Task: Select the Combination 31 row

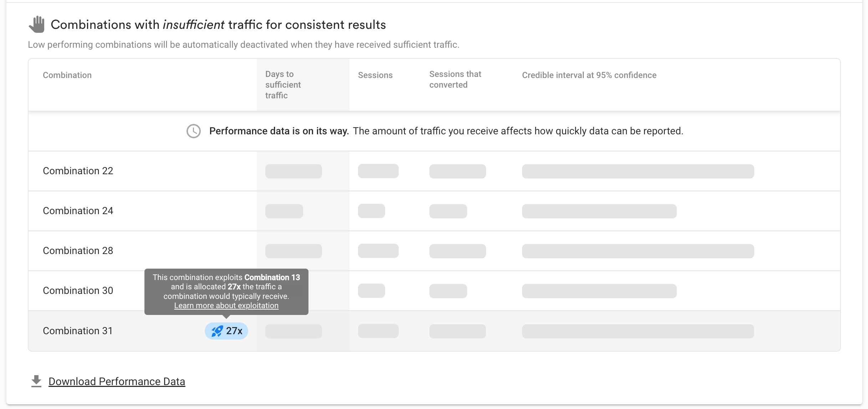Action: 434,331
